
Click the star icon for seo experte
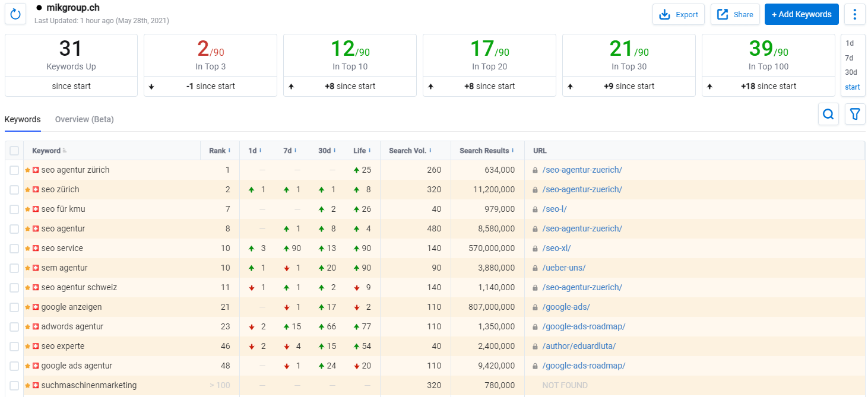point(27,346)
